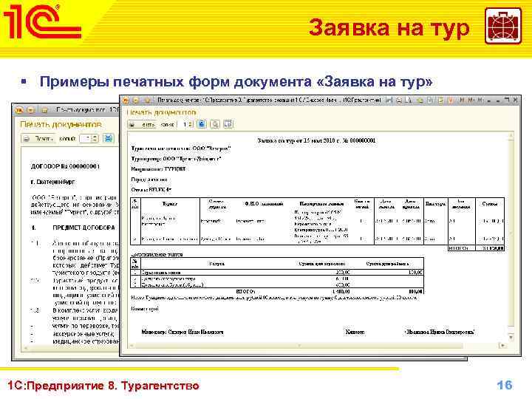This screenshot has width=532, height=399.
Task: Click the 1C logo icon in back window title bar
Action: pos(19,110)
